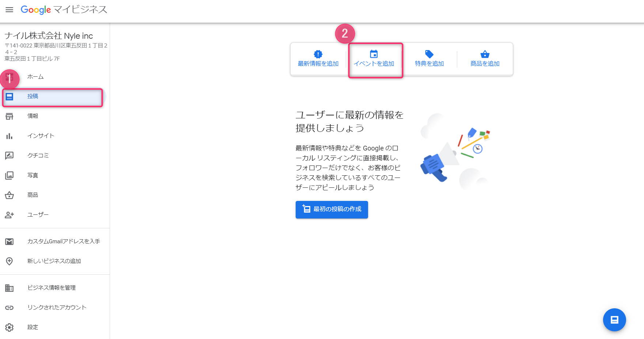Click the Gmail envelope icon

coord(10,241)
